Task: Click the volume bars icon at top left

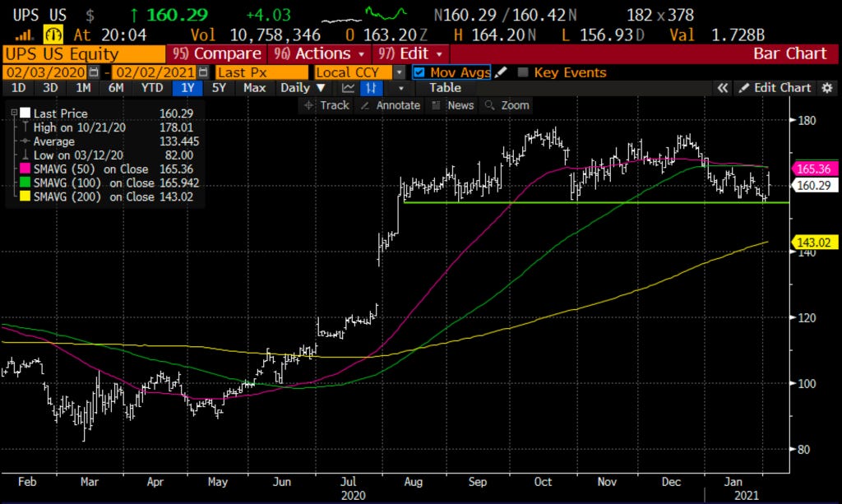Action: coord(24,35)
